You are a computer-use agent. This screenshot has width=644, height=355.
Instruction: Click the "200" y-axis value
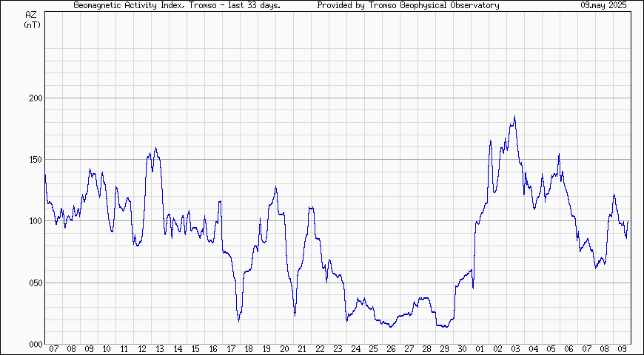pyautogui.click(x=36, y=98)
